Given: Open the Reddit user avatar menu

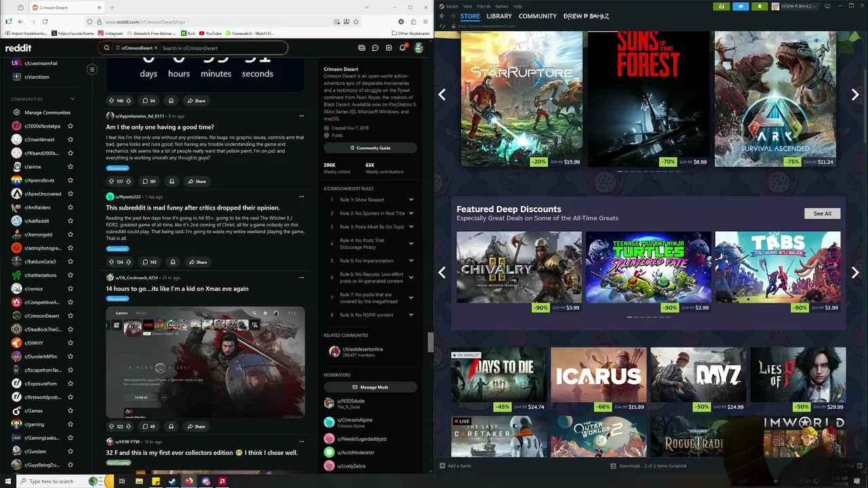Looking at the screenshot, I should (x=419, y=48).
